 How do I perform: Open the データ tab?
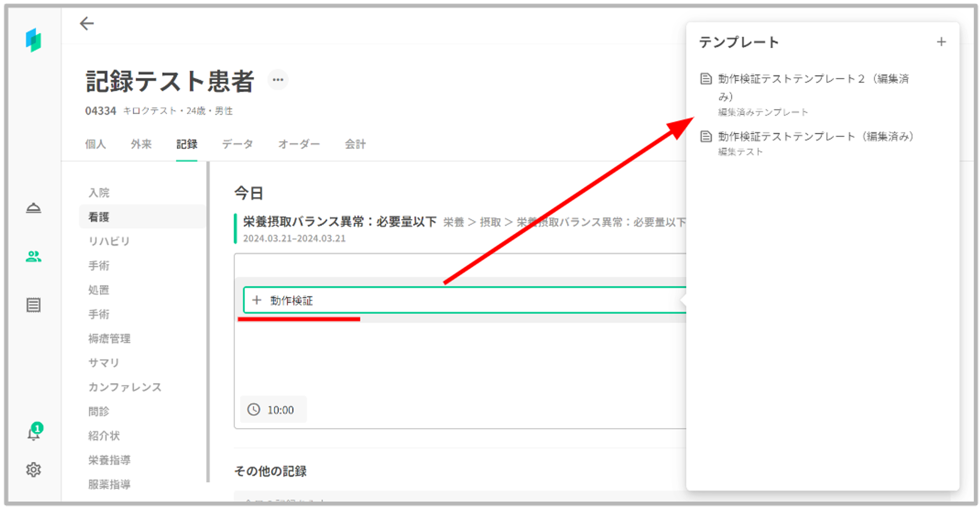(x=238, y=144)
